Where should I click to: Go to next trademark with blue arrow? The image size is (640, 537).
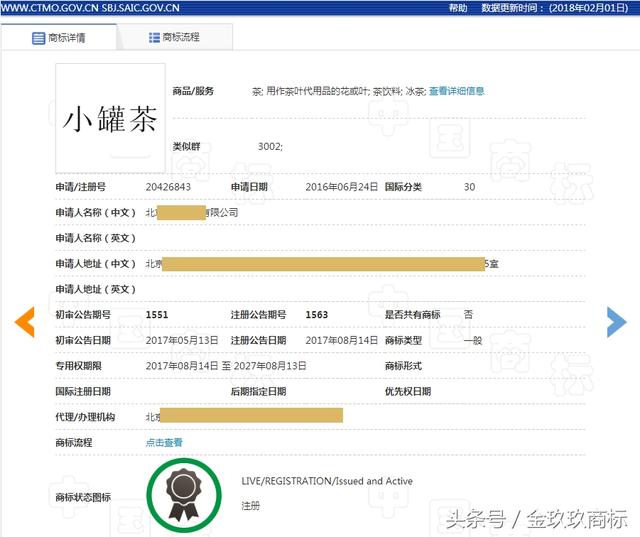click(x=616, y=322)
